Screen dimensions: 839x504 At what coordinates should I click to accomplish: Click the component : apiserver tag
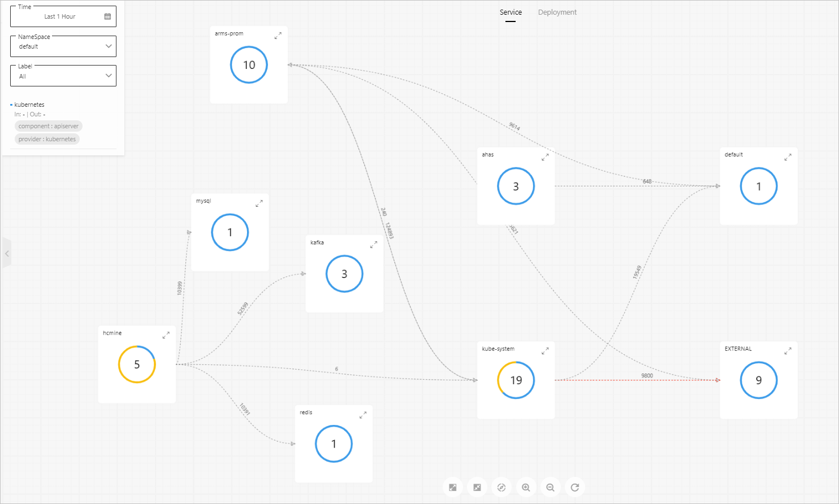[49, 126]
